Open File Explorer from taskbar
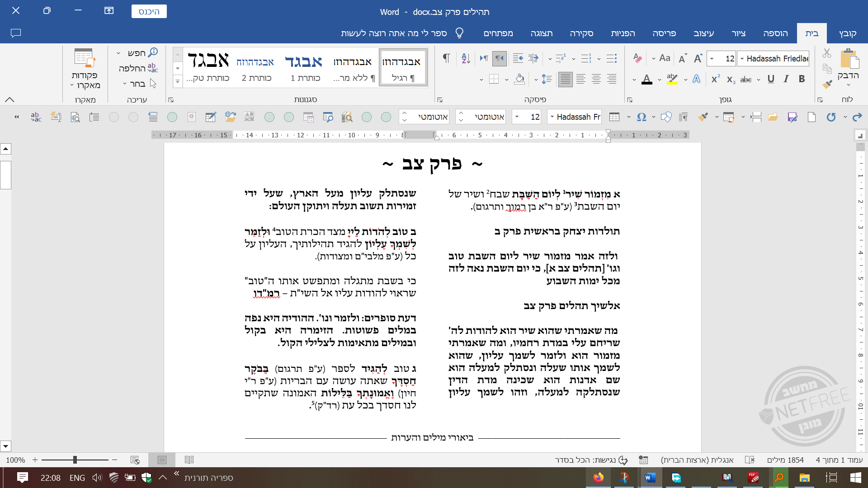 point(804,478)
